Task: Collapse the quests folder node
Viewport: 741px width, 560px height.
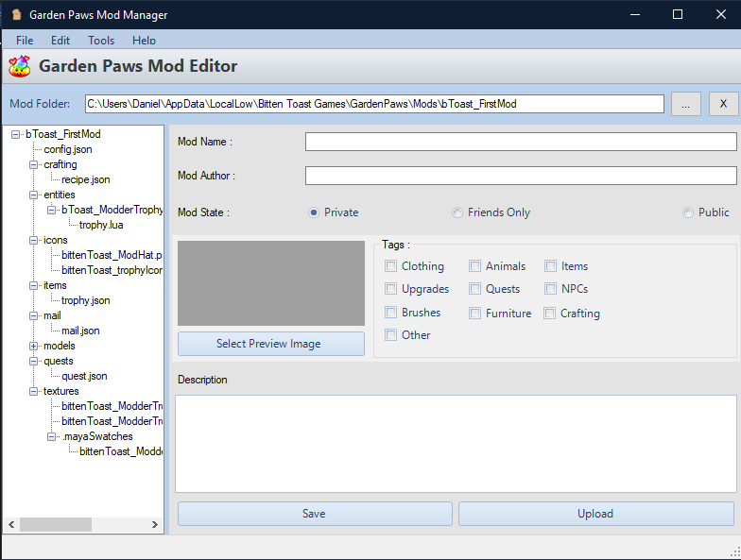Action: coord(34,361)
